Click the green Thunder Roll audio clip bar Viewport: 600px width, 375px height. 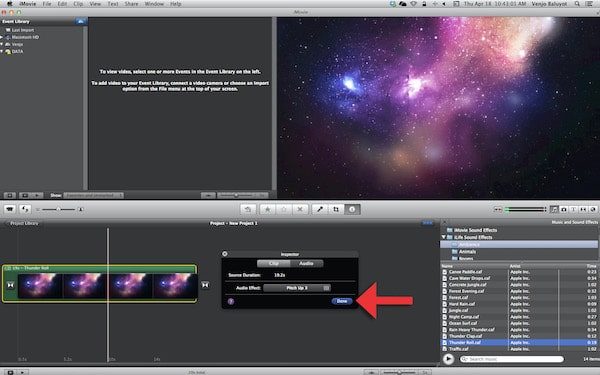click(x=99, y=268)
